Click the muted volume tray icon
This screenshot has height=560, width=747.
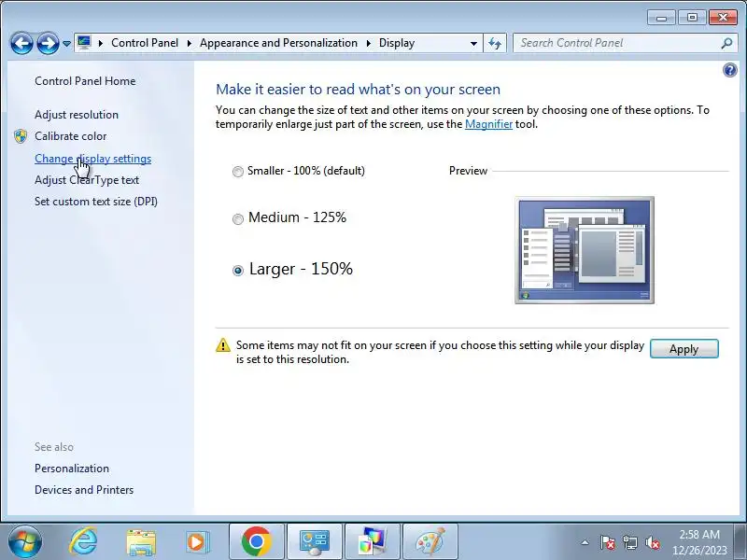coord(652,542)
